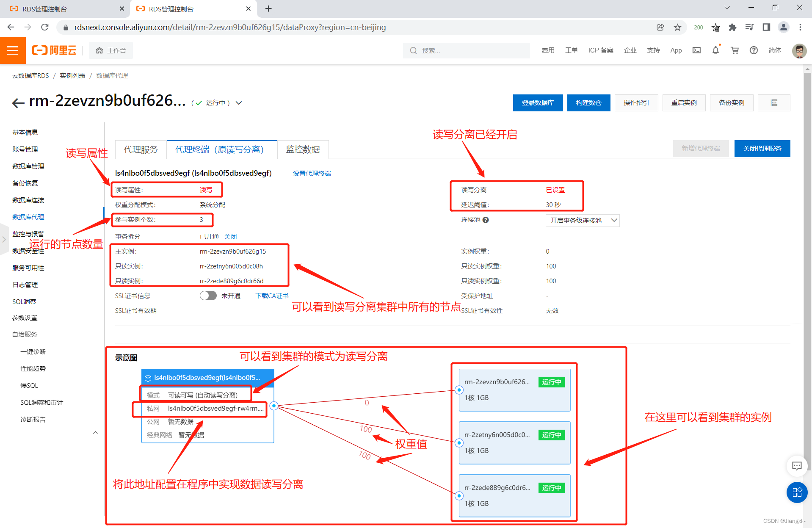This screenshot has height=528, width=812.
Task: Click the 重启实例 button
Action: click(684, 103)
